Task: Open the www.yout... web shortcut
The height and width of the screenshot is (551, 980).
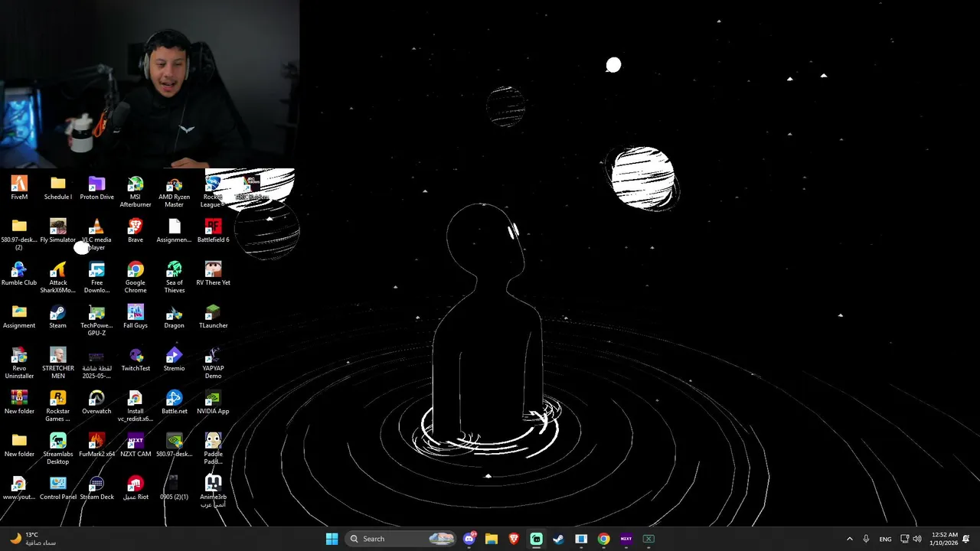Action: [x=19, y=488]
